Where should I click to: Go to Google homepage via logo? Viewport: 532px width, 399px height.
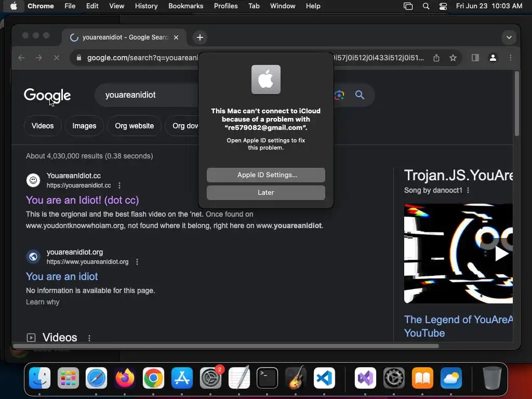tap(47, 96)
